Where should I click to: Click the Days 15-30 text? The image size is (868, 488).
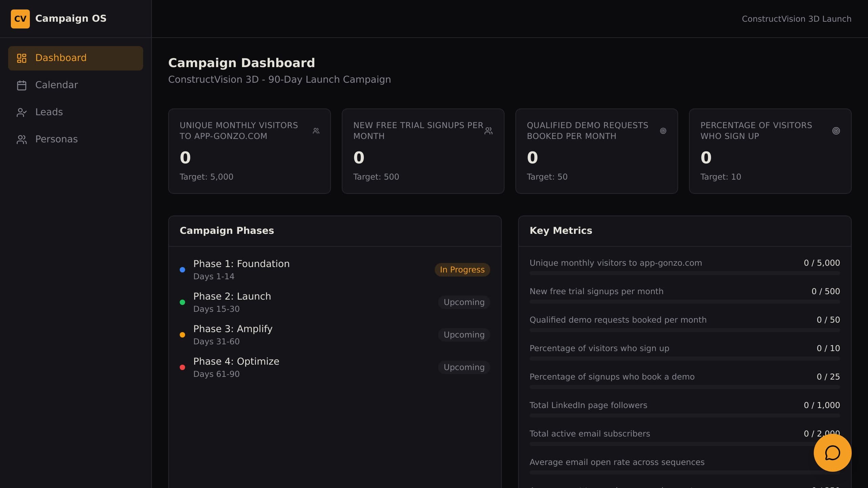(x=216, y=309)
